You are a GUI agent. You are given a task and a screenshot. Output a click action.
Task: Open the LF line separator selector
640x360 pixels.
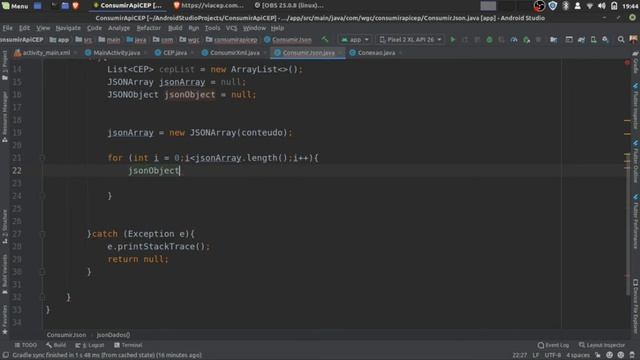536,355
